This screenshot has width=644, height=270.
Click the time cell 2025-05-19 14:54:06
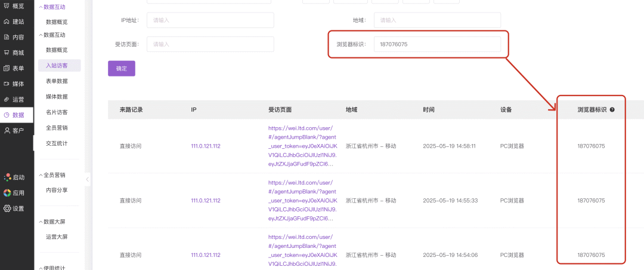[x=450, y=255]
